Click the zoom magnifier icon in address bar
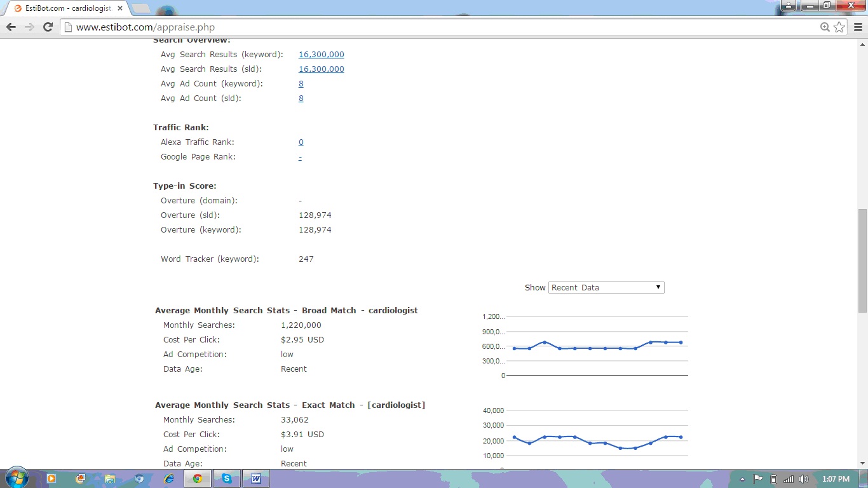868x488 pixels. (825, 27)
